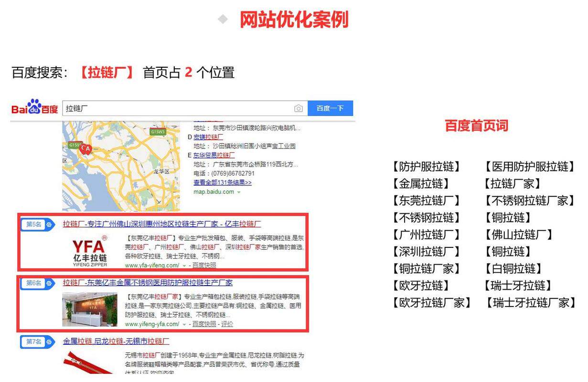This screenshot has height=382, width=588.
Task: Click the keyword 【欧牙拉链】
Action: [x=421, y=286]
